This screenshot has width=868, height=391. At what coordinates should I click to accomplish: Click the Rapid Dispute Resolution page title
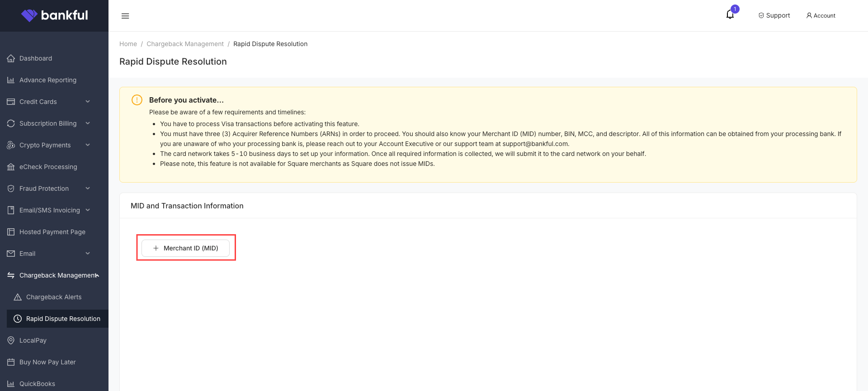click(x=173, y=61)
